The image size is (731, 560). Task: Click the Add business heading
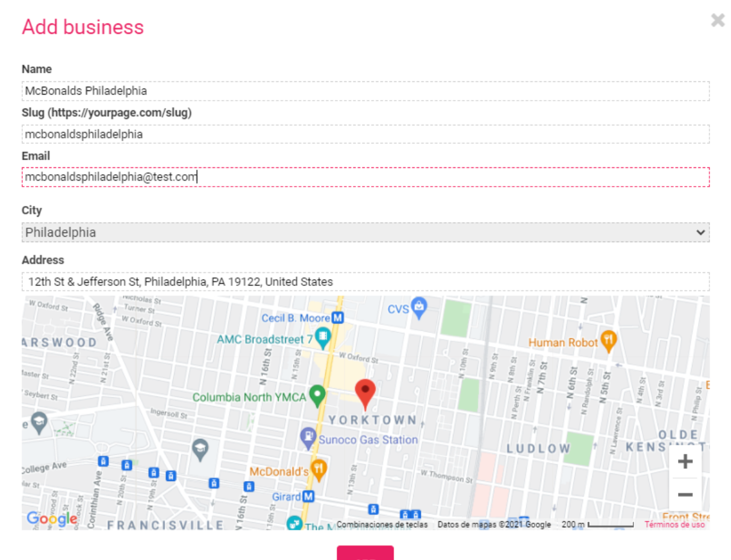pos(83,27)
